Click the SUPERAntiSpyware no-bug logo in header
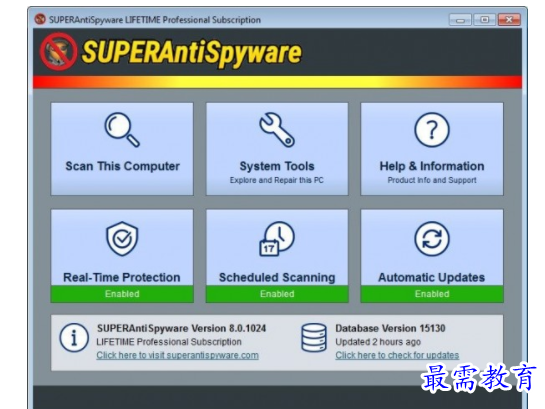545x409 pixels. click(x=58, y=52)
